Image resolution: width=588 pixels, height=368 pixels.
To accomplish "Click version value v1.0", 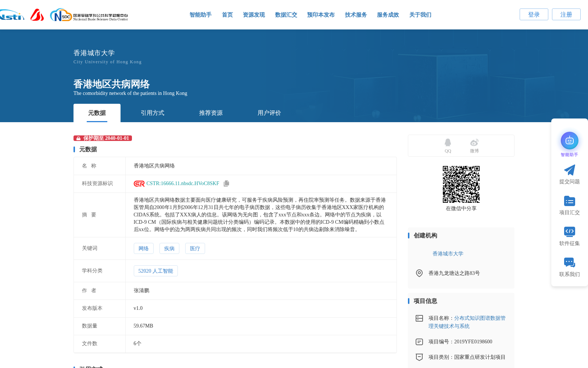I will pos(138,308).
